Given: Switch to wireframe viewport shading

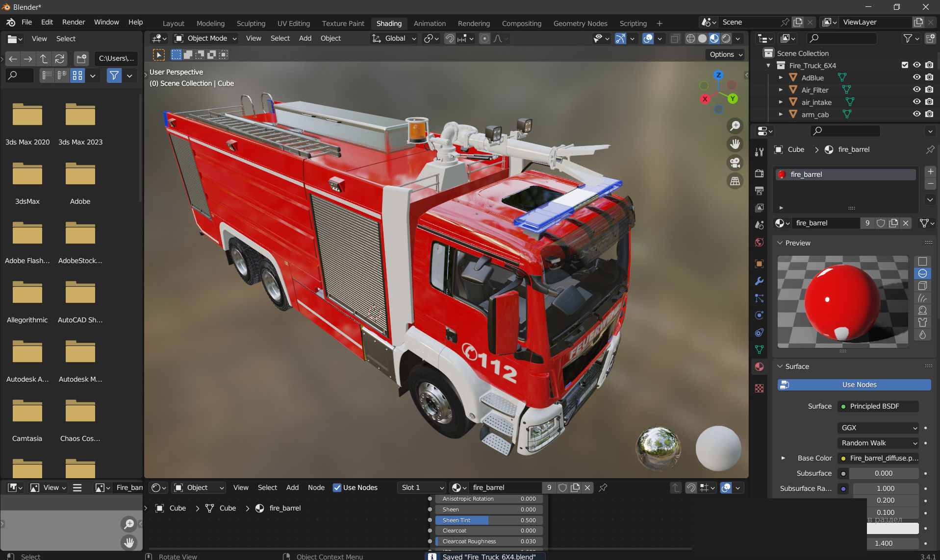Looking at the screenshot, I should tap(690, 38).
